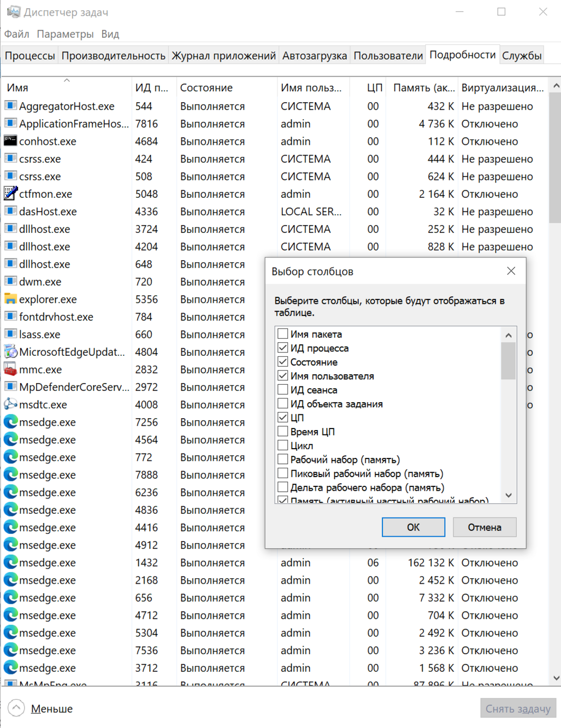Image resolution: width=561 pixels, height=728 pixels.
Task: Confirm column selection with OK button
Action: (x=413, y=527)
